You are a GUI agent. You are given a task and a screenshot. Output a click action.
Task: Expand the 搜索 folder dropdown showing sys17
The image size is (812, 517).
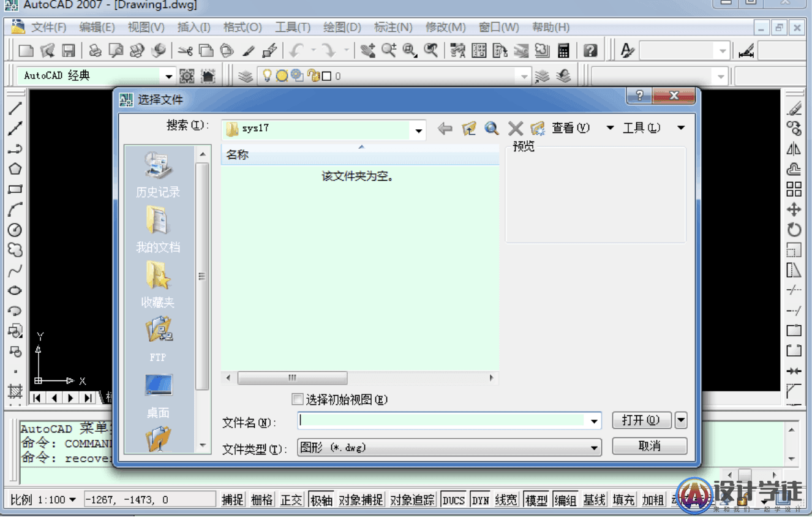coord(418,130)
